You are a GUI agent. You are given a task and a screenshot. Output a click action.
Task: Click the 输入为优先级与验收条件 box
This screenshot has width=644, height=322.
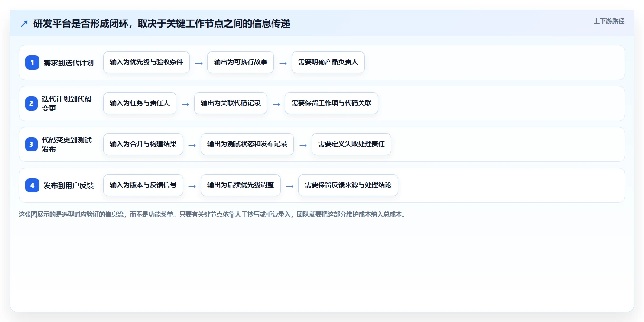[146, 62]
